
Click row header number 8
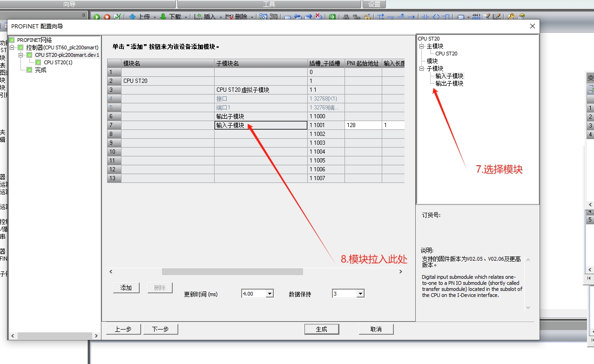point(114,134)
